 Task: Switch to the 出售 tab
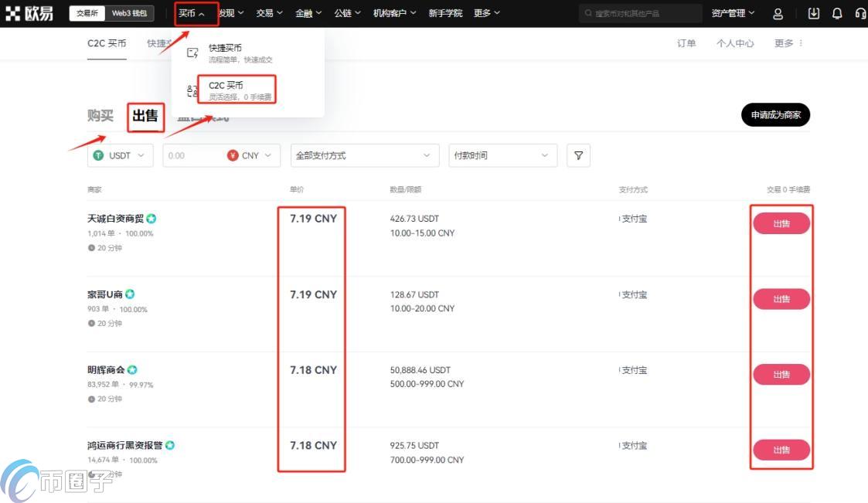point(145,116)
